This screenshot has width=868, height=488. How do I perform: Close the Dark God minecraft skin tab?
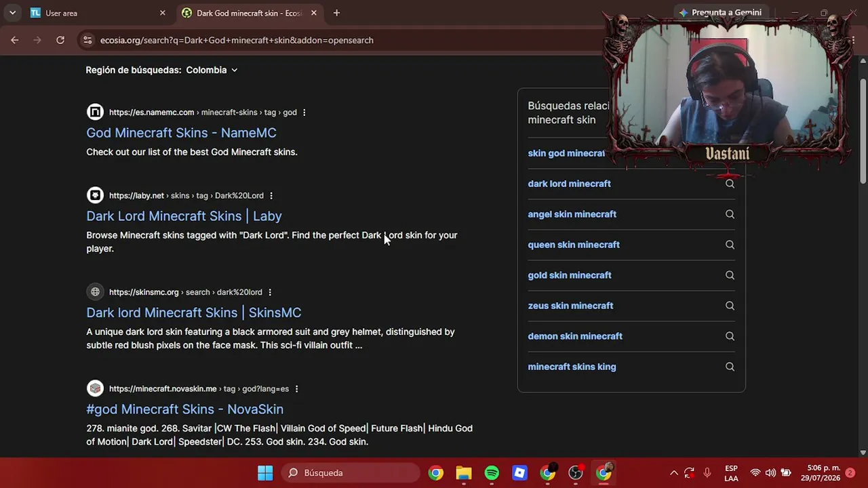click(x=313, y=13)
